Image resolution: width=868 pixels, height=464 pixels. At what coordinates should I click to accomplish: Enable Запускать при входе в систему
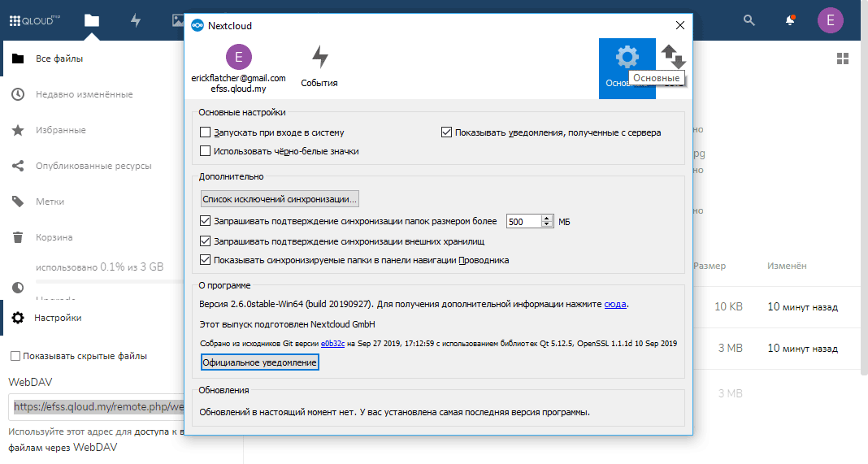[x=205, y=132]
